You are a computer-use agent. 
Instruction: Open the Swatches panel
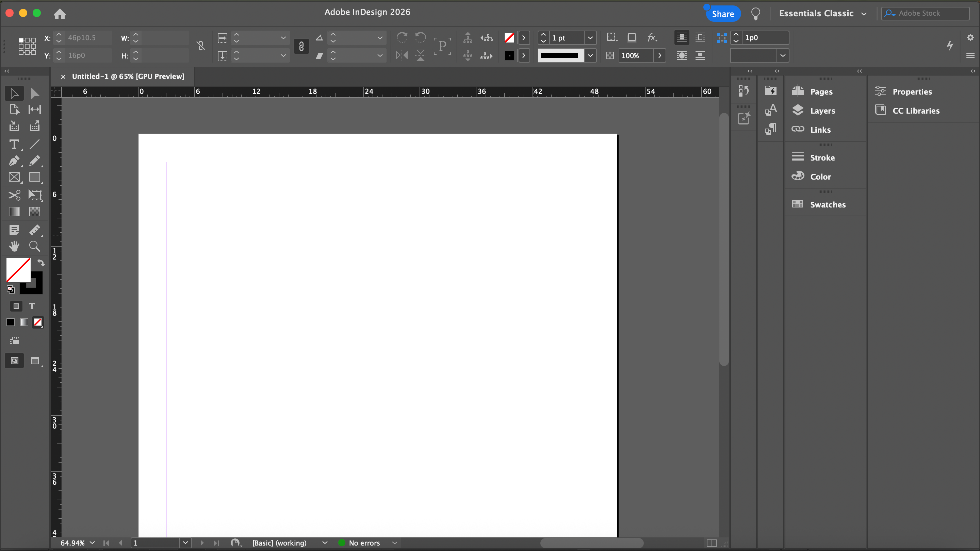828,204
